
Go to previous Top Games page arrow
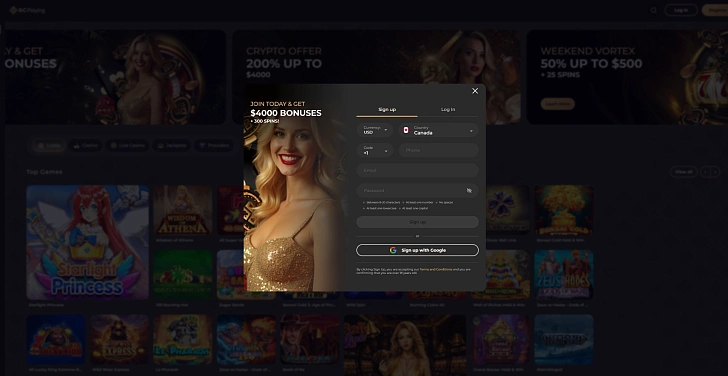click(x=705, y=172)
